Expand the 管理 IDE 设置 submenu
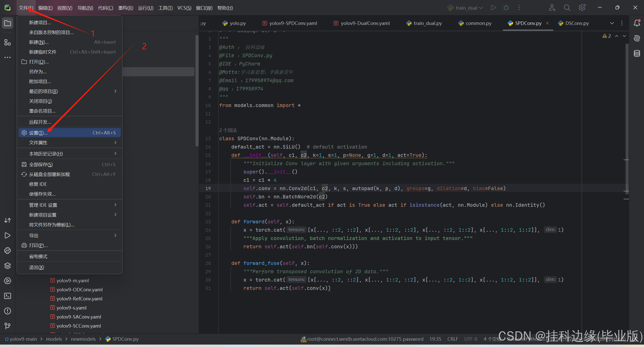Image resolution: width=644 pixels, height=347 pixels. pos(69,205)
